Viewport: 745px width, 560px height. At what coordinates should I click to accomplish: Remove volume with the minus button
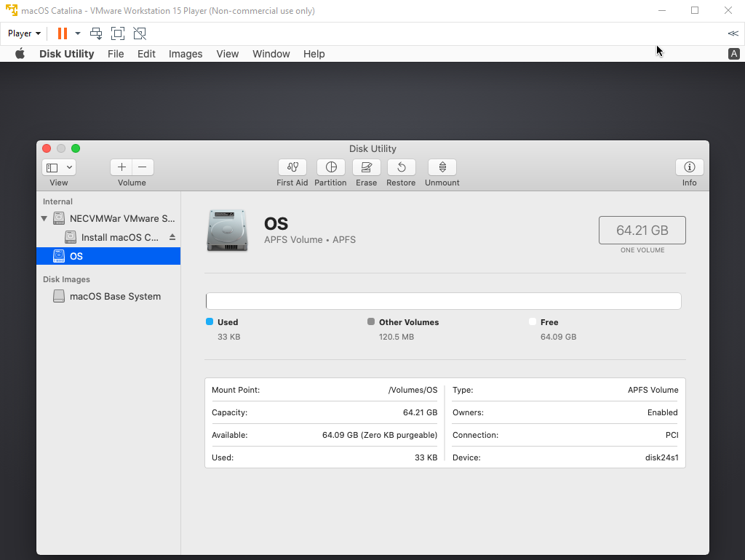tap(143, 167)
